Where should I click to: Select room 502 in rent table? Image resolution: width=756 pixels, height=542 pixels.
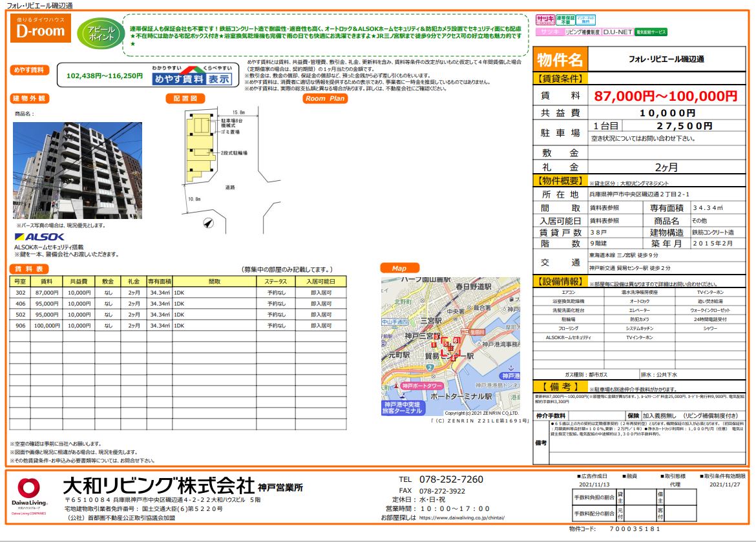click(x=178, y=315)
